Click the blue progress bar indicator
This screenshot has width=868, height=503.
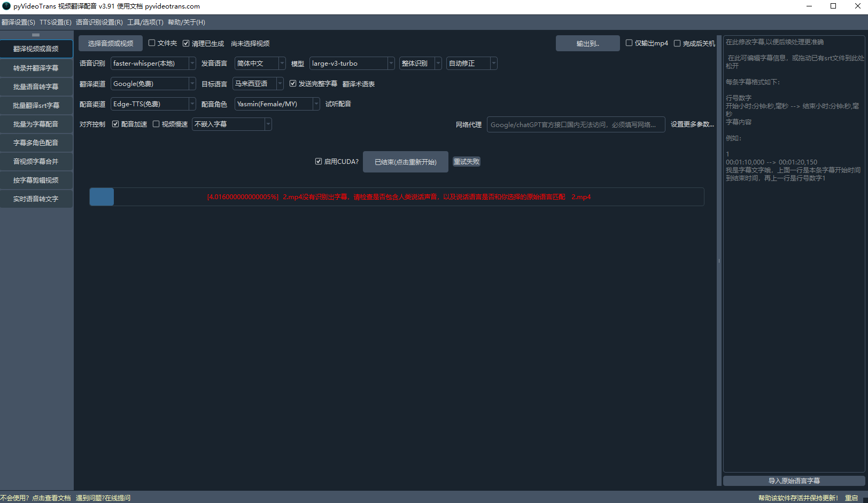click(102, 197)
